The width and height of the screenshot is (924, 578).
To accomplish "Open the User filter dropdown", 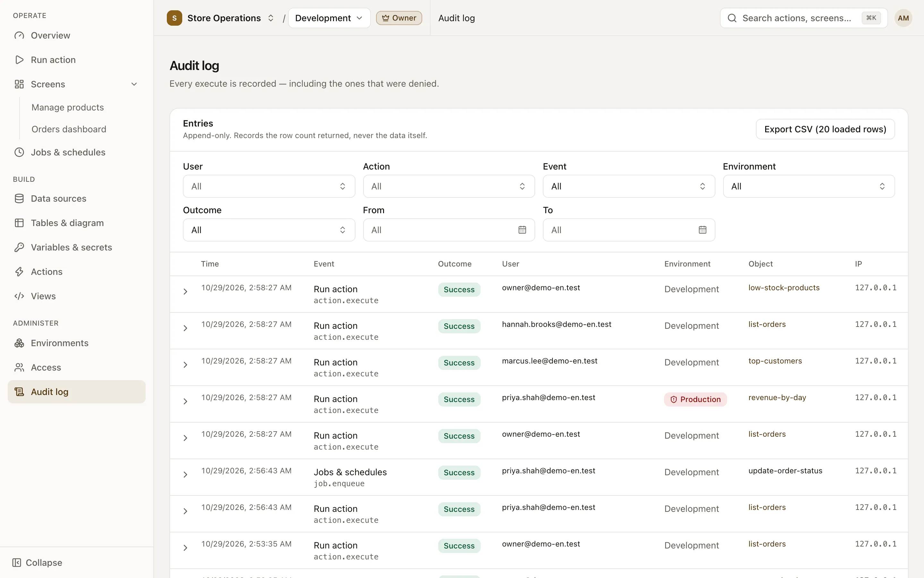I will [x=269, y=186].
